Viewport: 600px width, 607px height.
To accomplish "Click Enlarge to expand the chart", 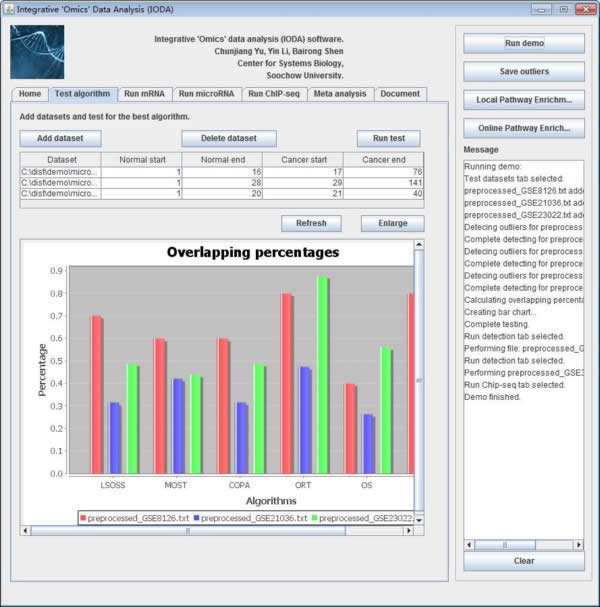I will [x=393, y=223].
